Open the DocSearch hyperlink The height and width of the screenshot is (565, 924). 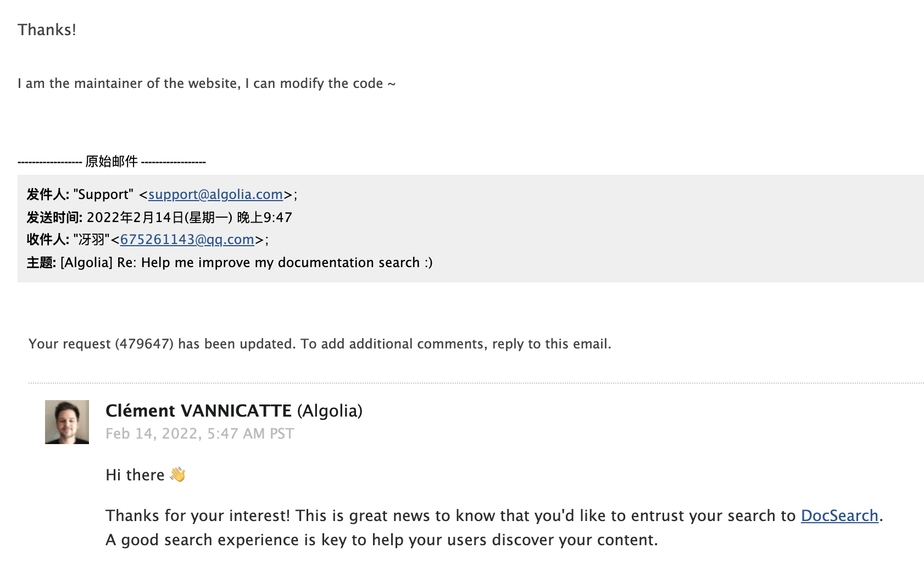click(839, 516)
